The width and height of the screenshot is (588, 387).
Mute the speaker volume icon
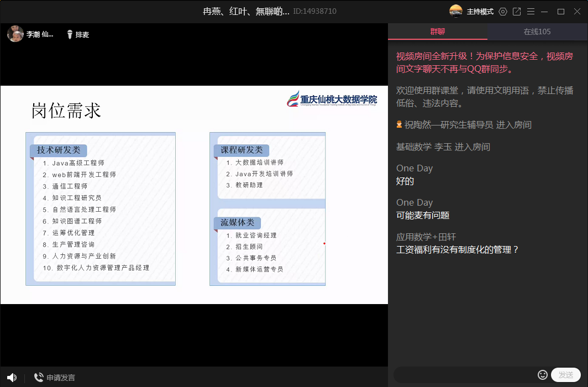(x=12, y=377)
